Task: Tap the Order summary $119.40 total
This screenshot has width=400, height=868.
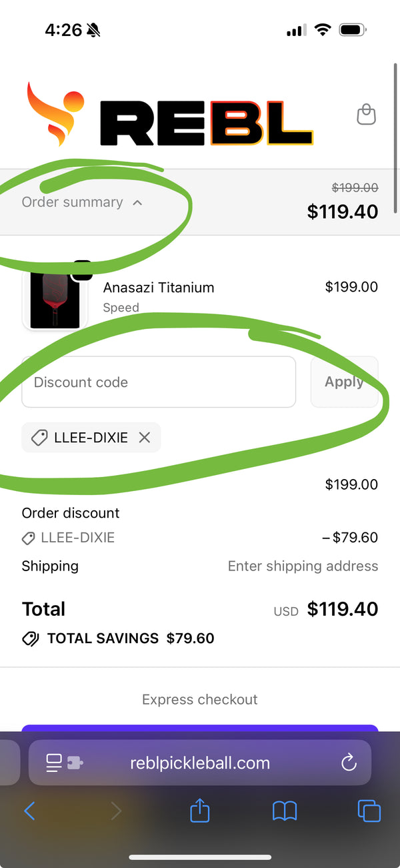Action: click(342, 211)
